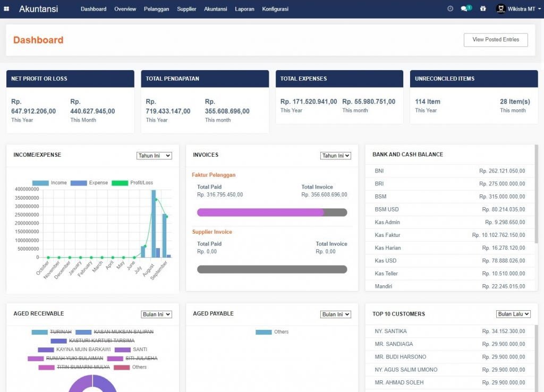Open the Tahun Ini dropdown in Invoices panel
Viewport: 544px width, 392px height.
coord(336,156)
